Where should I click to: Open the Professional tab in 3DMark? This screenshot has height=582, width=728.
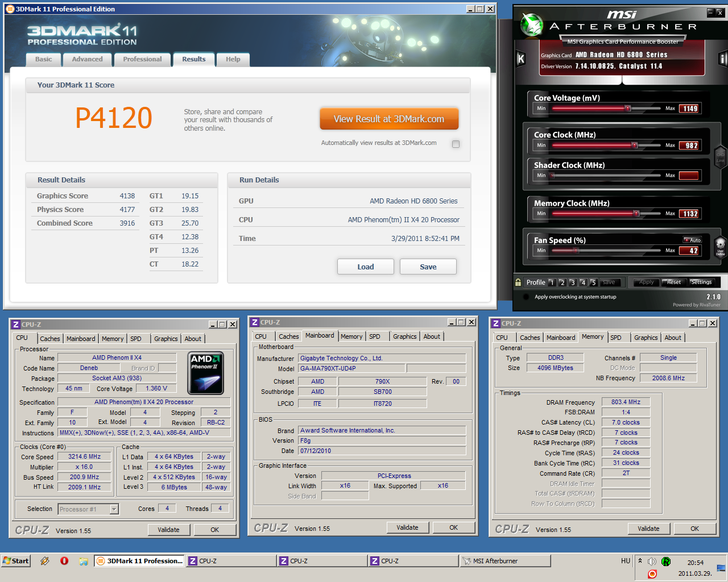[x=142, y=59]
